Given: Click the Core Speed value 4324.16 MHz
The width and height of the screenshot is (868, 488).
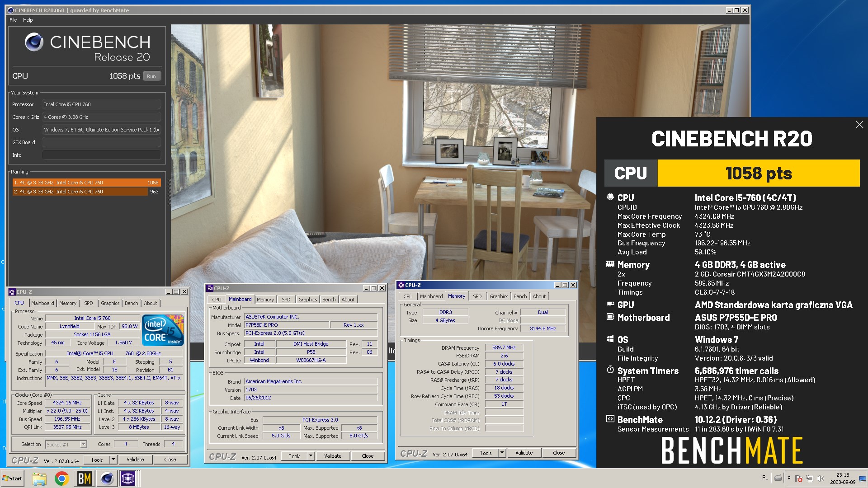Looking at the screenshot, I should pos(67,403).
